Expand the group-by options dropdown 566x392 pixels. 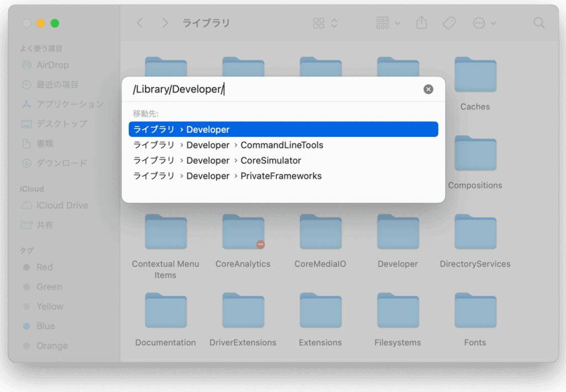(388, 23)
